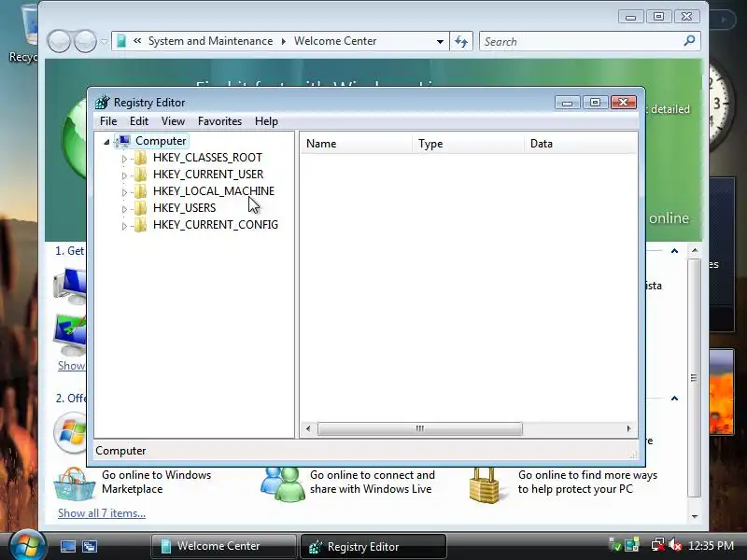Open the recent pages dropdown next to forward button

pos(104,41)
